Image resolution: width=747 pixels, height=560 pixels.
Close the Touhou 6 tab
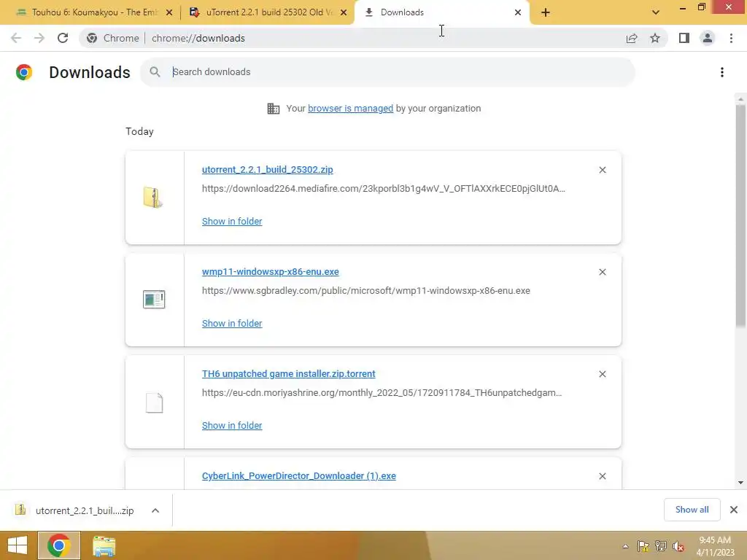169,12
